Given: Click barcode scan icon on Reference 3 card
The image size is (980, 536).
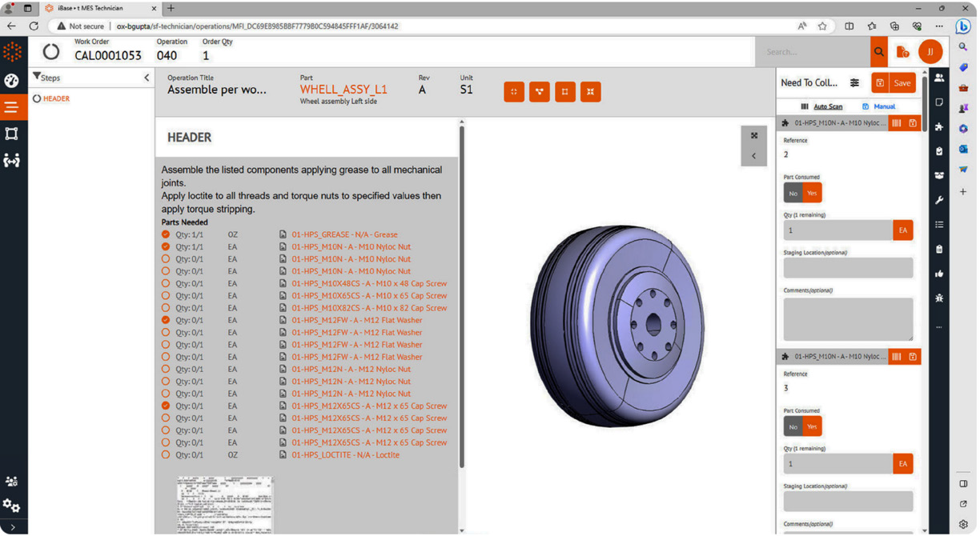Looking at the screenshot, I should [x=897, y=357].
